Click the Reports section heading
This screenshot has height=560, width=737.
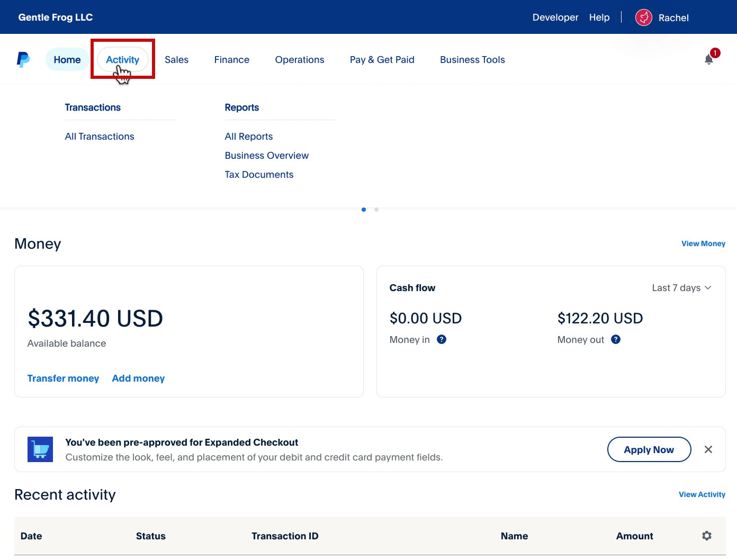coord(242,107)
